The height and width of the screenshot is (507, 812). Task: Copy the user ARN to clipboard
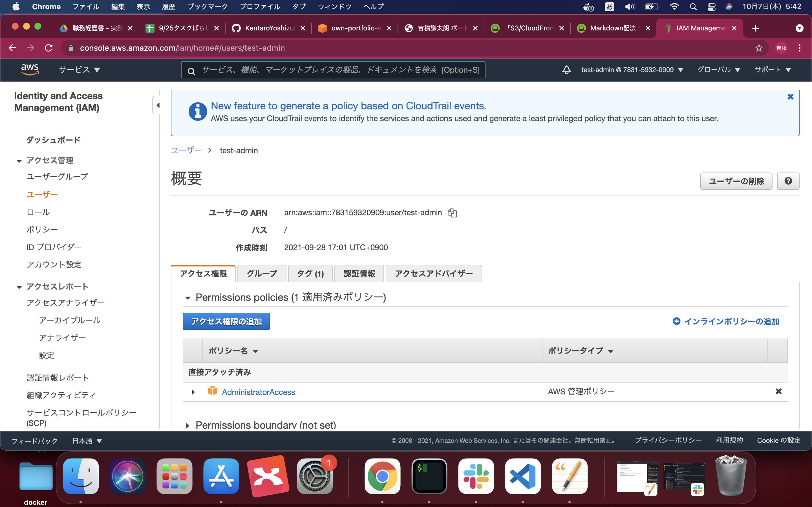click(452, 213)
